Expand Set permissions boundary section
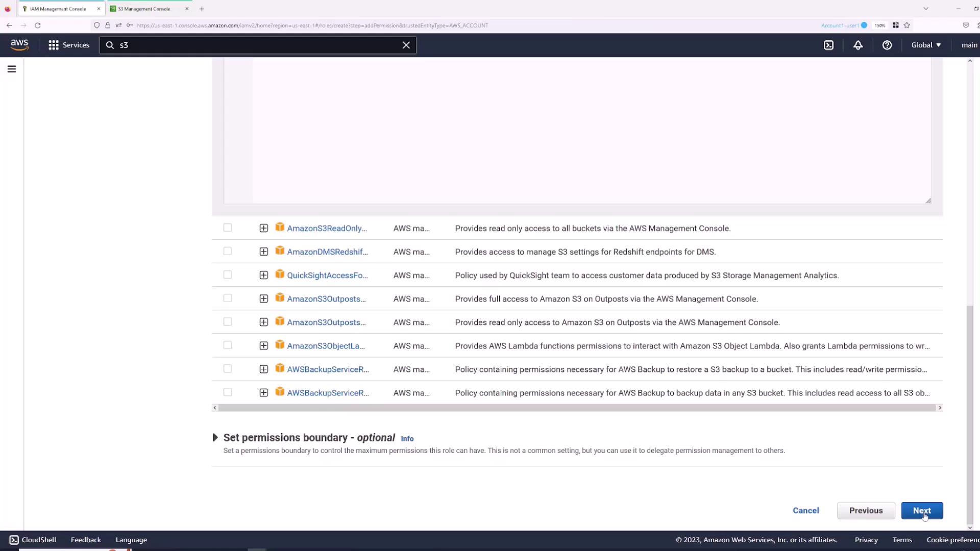 point(215,438)
